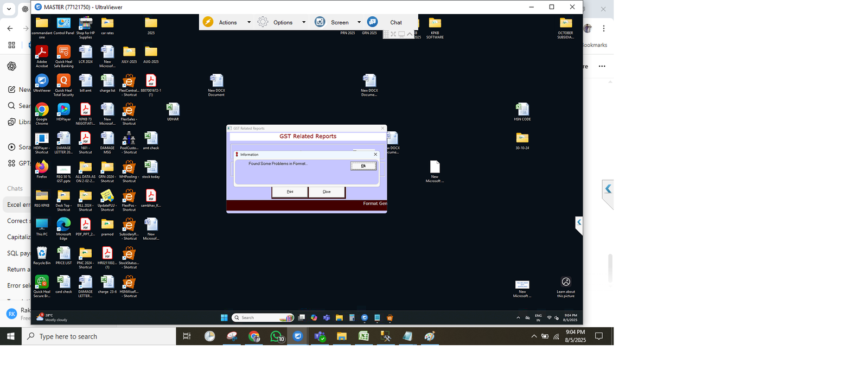Select the Quick Heal Total Security icon
Image resolution: width=868 pixels, height=383 pixels.
(x=63, y=82)
